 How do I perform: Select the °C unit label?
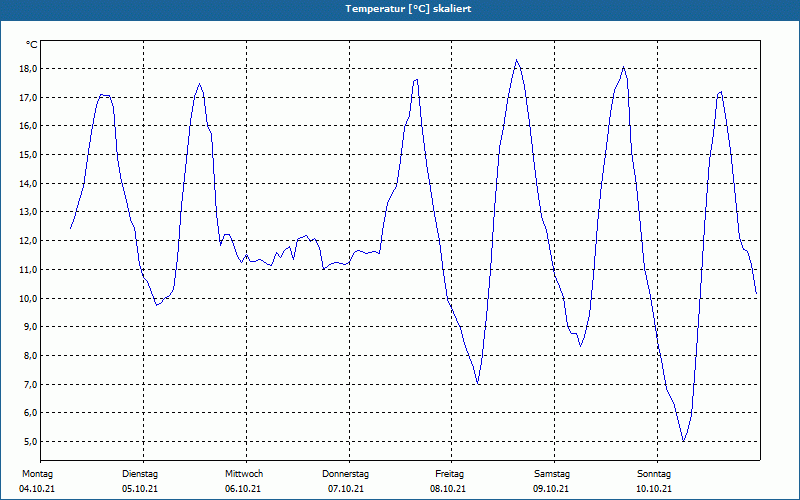tap(31, 45)
